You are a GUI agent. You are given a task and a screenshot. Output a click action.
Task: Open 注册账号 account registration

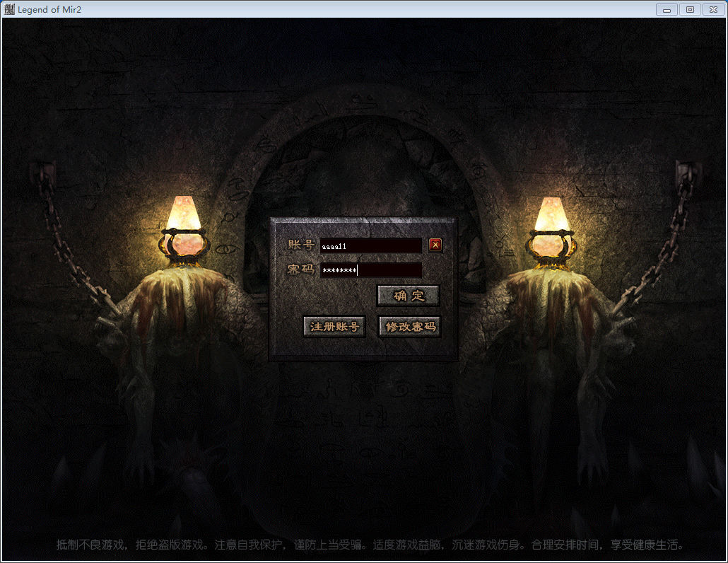click(334, 327)
